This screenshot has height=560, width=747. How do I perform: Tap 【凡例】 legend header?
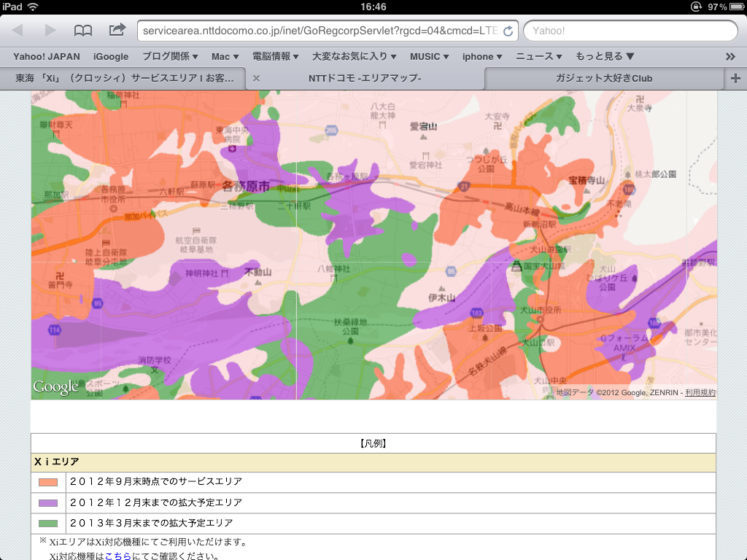click(x=373, y=444)
